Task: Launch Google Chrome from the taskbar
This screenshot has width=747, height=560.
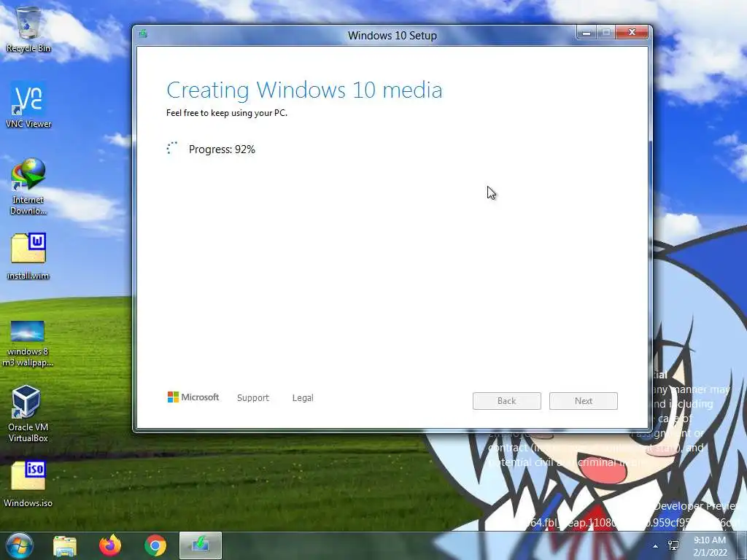Action: (155, 545)
